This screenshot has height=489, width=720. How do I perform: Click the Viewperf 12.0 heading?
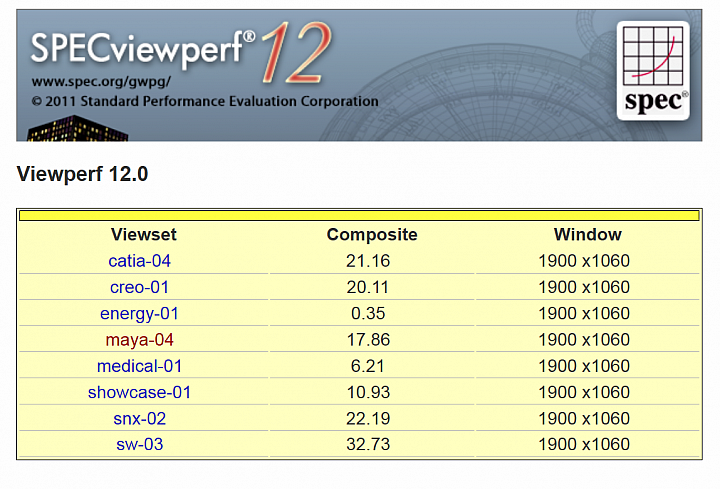(x=82, y=174)
